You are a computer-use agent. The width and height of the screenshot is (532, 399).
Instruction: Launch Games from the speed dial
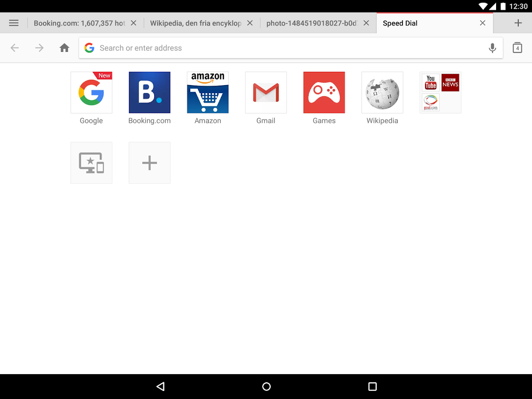tap(324, 92)
